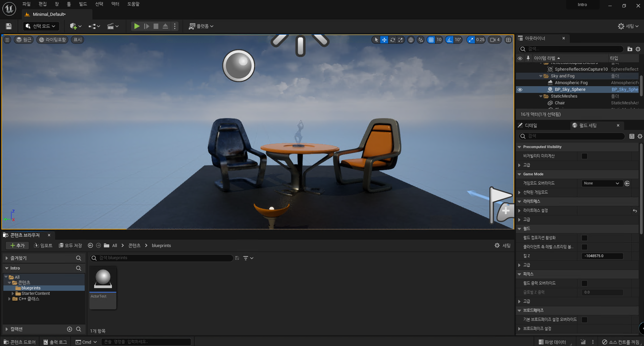Open the Blueprints toolbar dropdown
This screenshot has width=644, height=346.
(94, 26)
